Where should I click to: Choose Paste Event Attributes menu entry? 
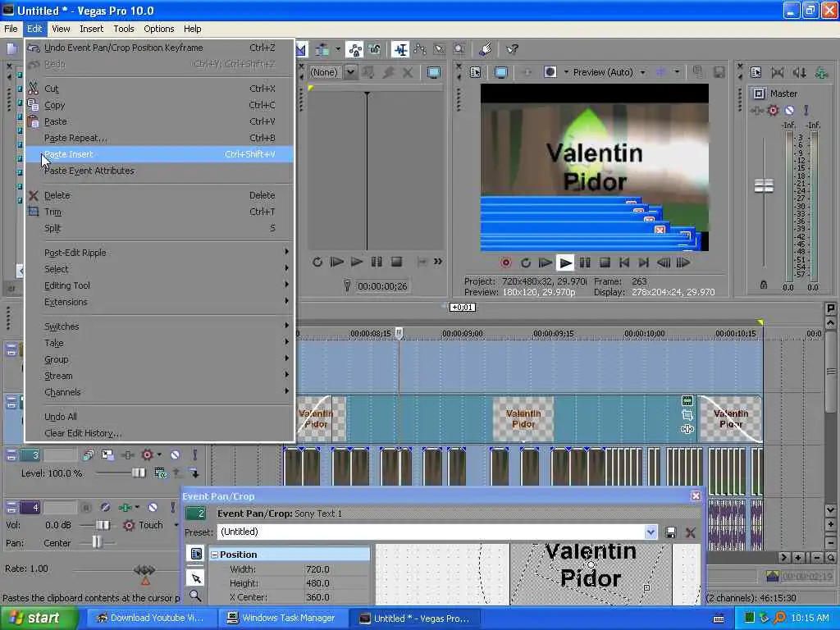click(x=159, y=171)
